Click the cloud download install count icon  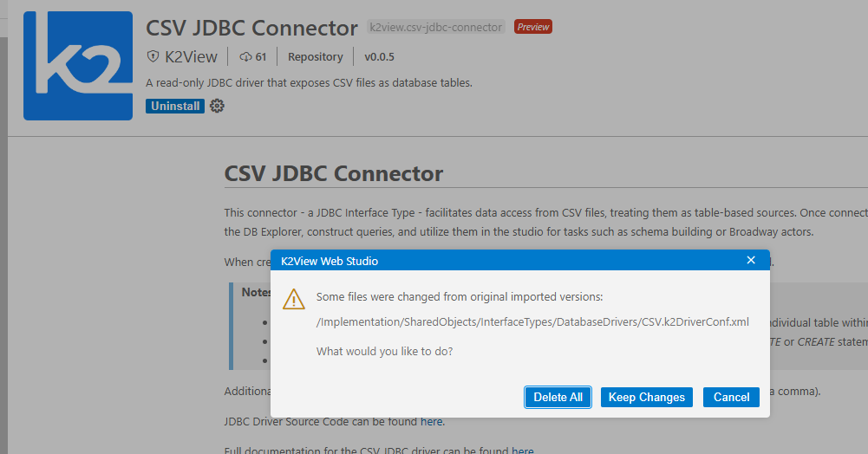pyautogui.click(x=245, y=57)
